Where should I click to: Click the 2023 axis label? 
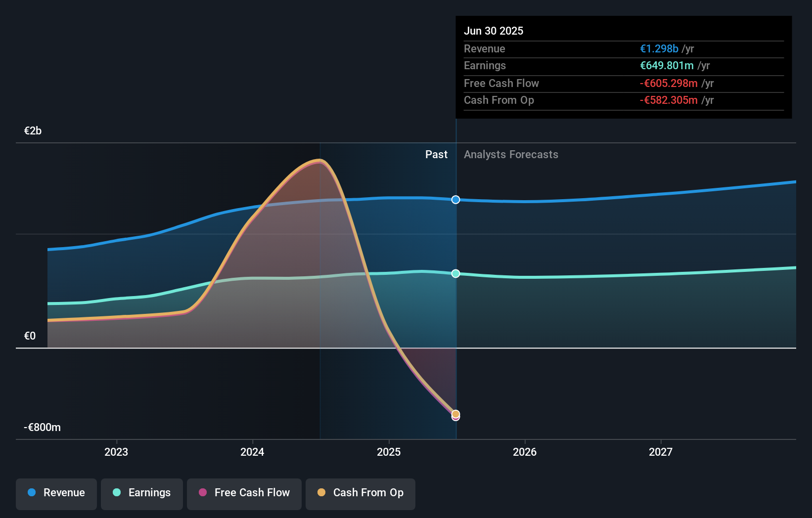click(116, 452)
